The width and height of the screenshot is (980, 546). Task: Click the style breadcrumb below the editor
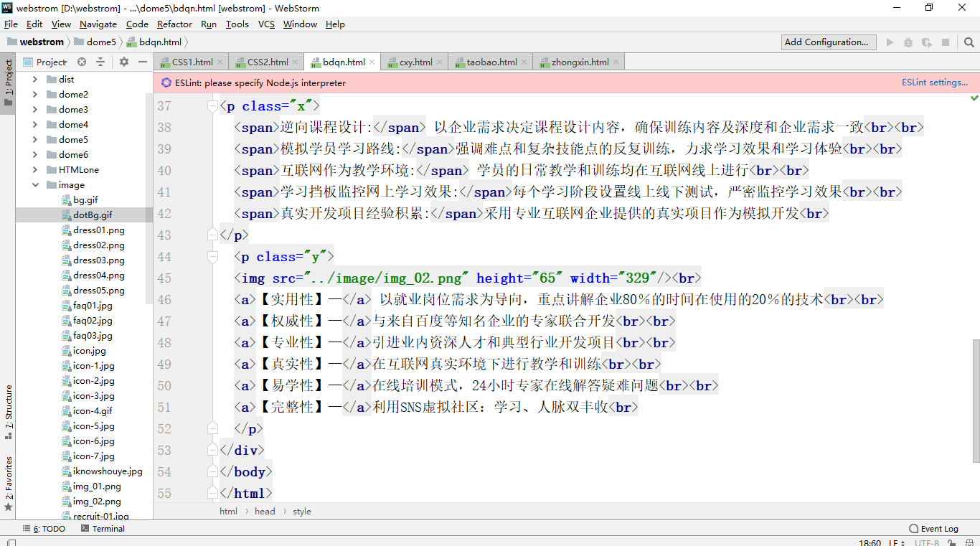302,512
